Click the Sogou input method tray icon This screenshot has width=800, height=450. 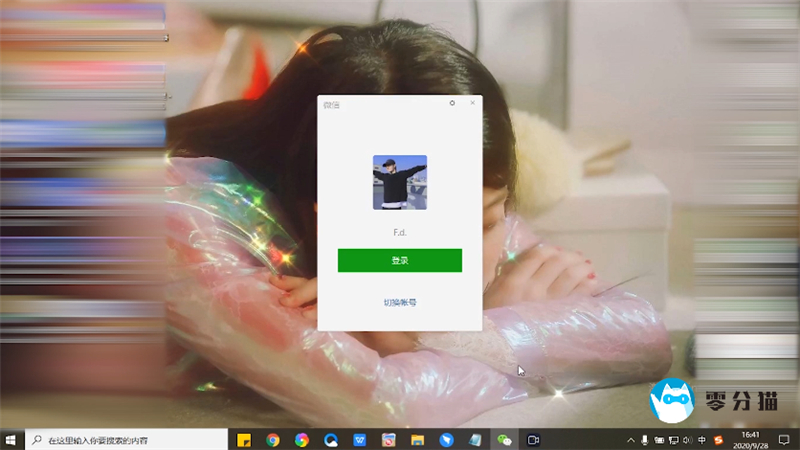click(x=718, y=440)
